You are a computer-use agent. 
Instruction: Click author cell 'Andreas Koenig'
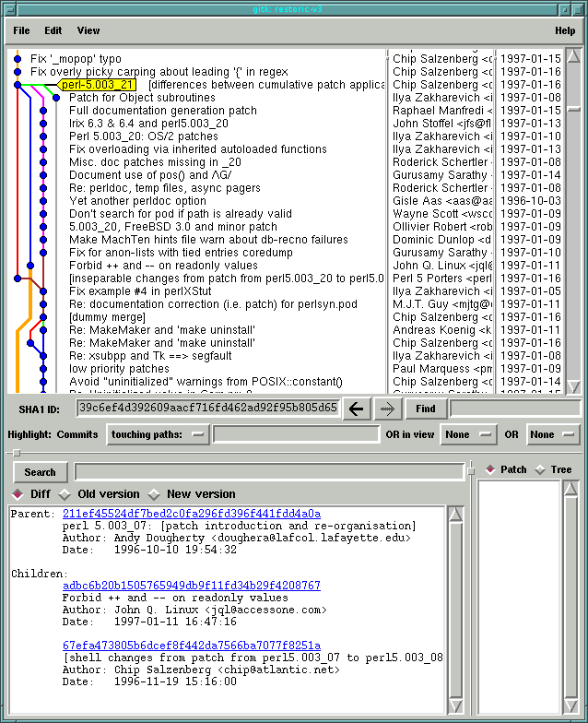click(442, 330)
